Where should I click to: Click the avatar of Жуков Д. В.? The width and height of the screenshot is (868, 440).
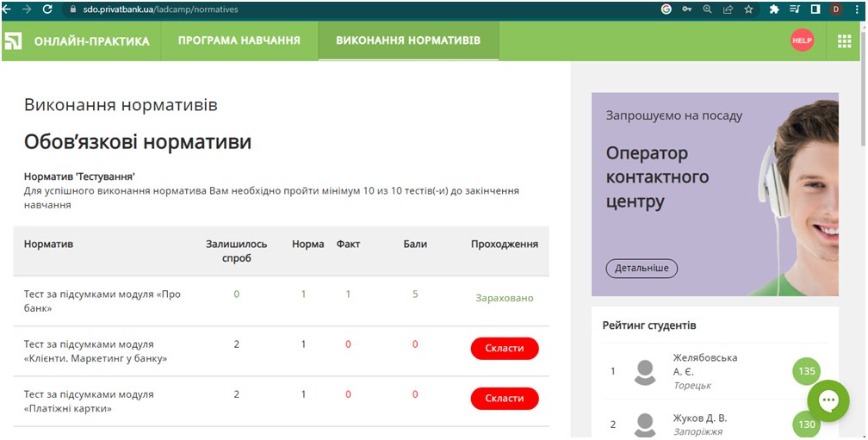point(645,425)
